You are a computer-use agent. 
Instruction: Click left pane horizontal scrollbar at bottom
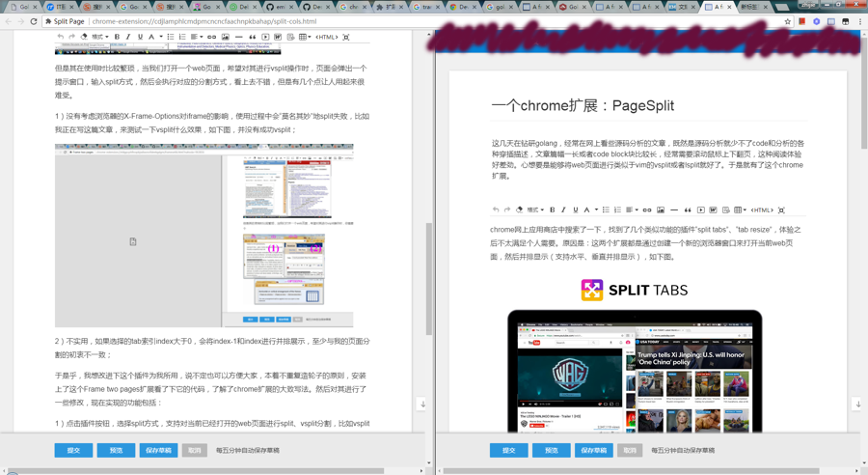(x=197, y=470)
